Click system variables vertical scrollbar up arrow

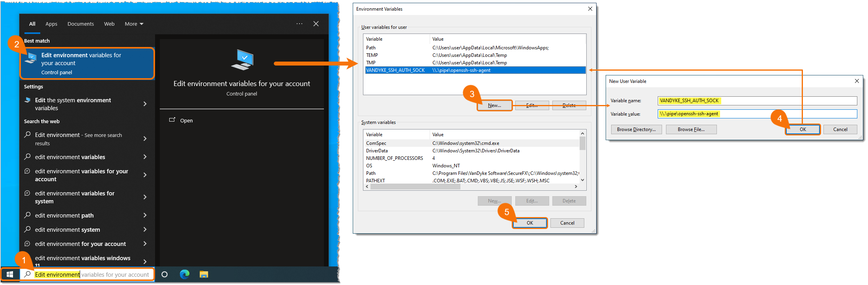[582, 133]
